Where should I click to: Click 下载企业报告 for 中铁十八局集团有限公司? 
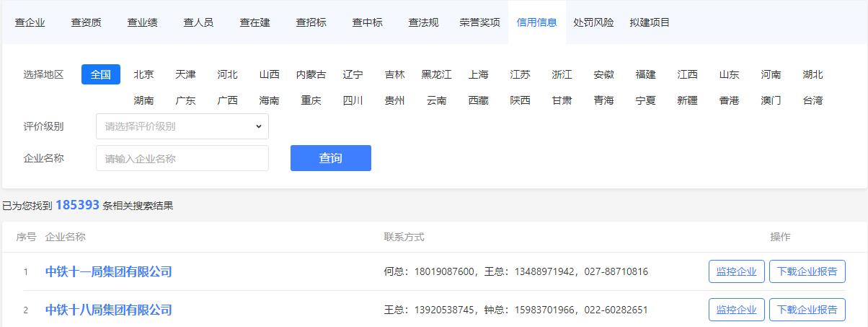tap(807, 310)
